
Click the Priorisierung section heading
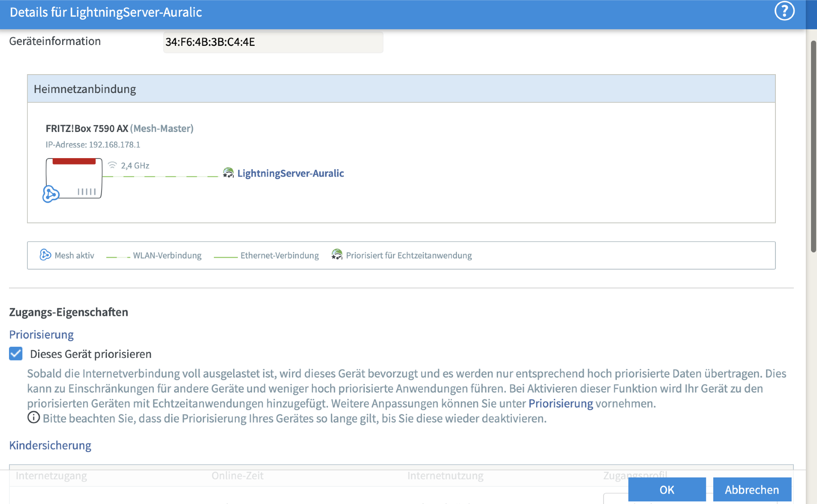[42, 334]
